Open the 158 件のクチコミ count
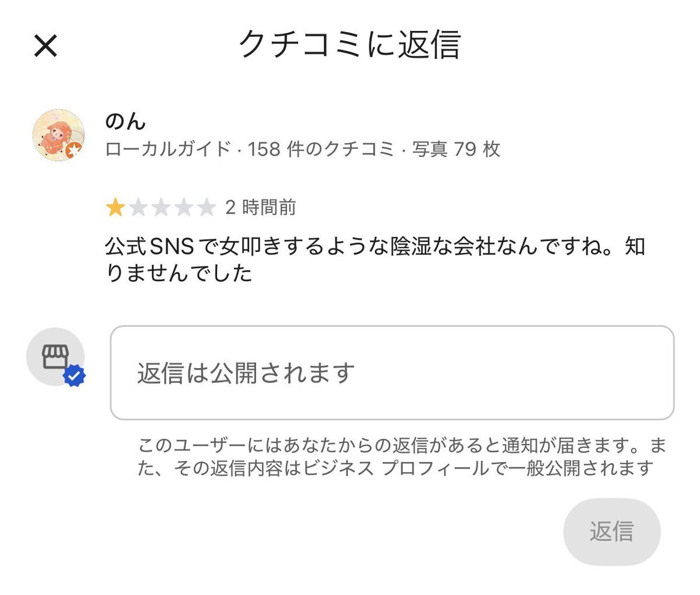The width and height of the screenshot is (700, 595). coord(321,149)
